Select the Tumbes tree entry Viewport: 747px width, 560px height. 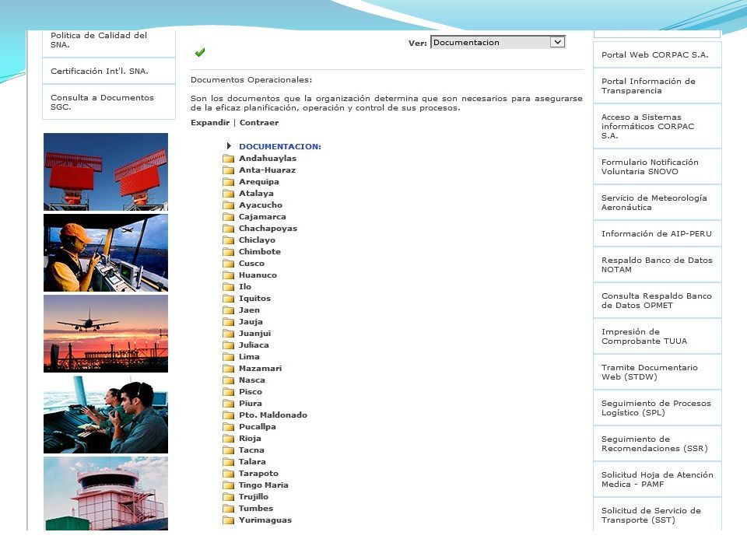[x=256, y=509]
